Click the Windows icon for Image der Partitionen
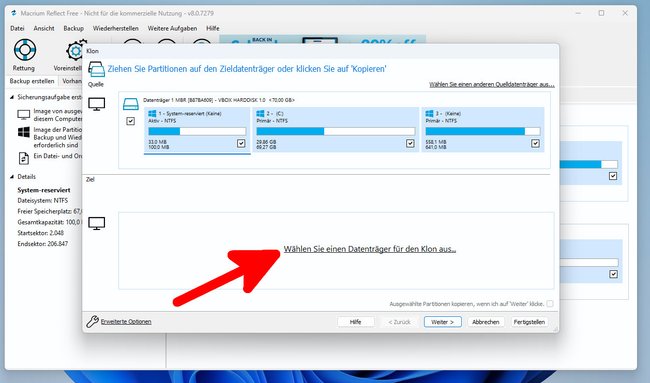Viewport: 650px width, 383px height. pyautogui.click(x=24, y=132)
